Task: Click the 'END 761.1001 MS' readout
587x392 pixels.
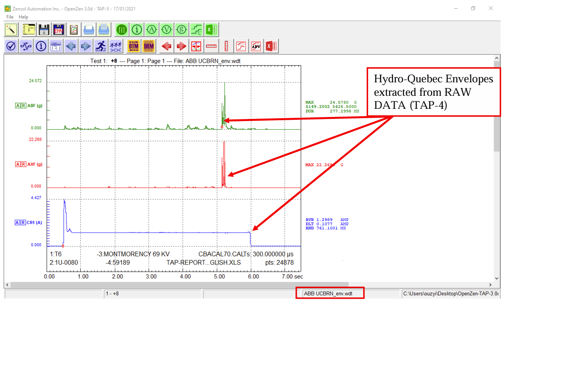Action: pyautogui.click(x=326, y=228)
